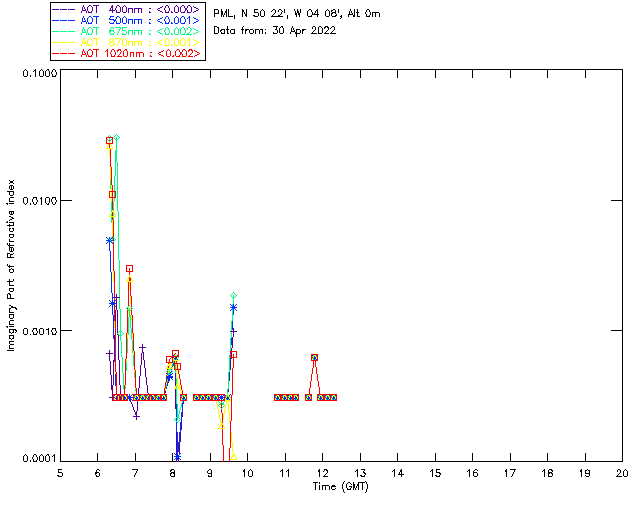Click the x-axis label 20

(622, 473)
